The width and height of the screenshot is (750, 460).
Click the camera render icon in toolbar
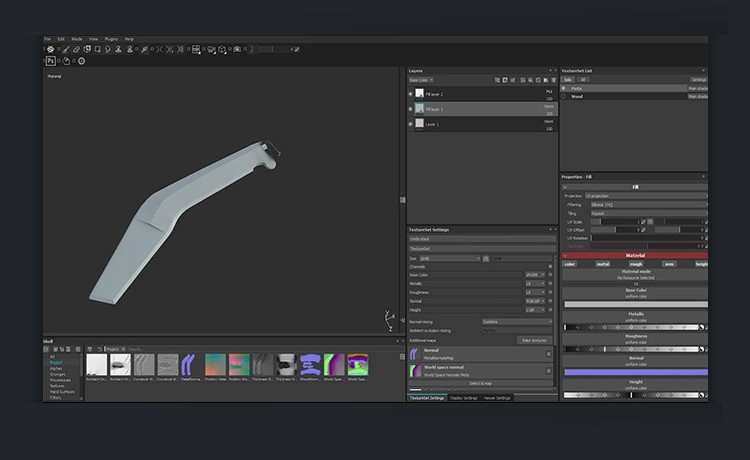(237, 49)
